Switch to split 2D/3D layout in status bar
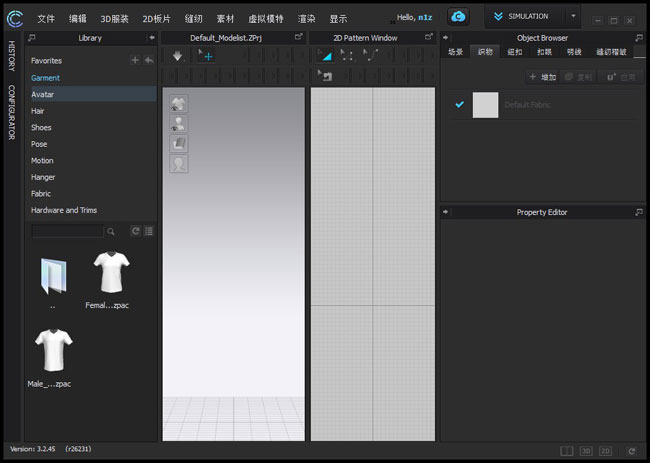 point(567,451)
